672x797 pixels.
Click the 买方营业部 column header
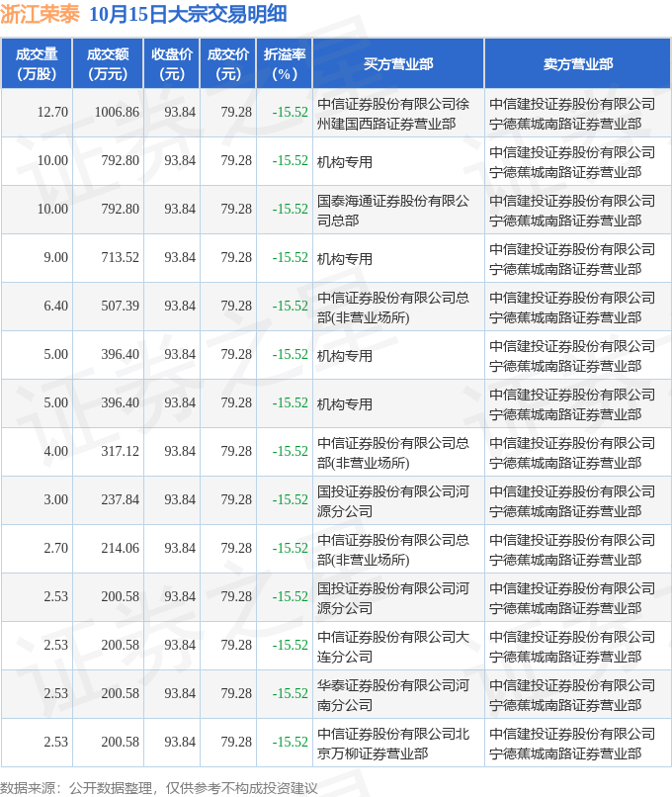398,63
